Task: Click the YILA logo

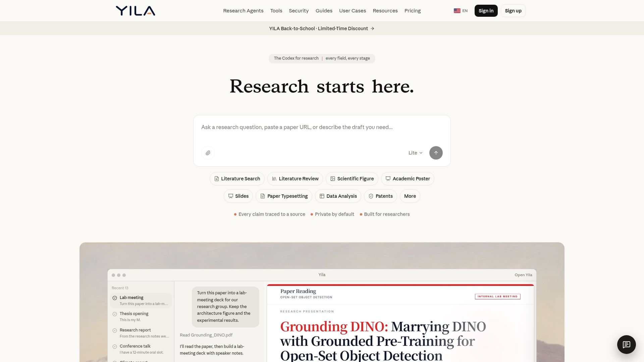Action: pos(136,11)
